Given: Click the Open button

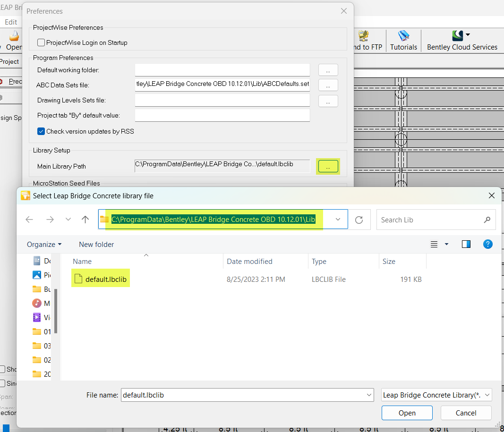Looking at the screenshot, I should [x=407, y=413].
